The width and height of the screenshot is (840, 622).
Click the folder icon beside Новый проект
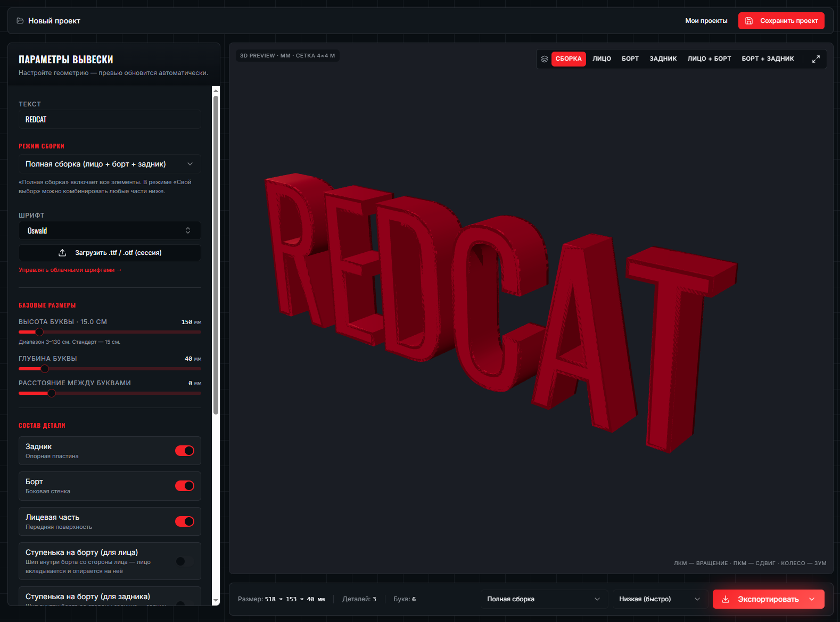(20, 21)
